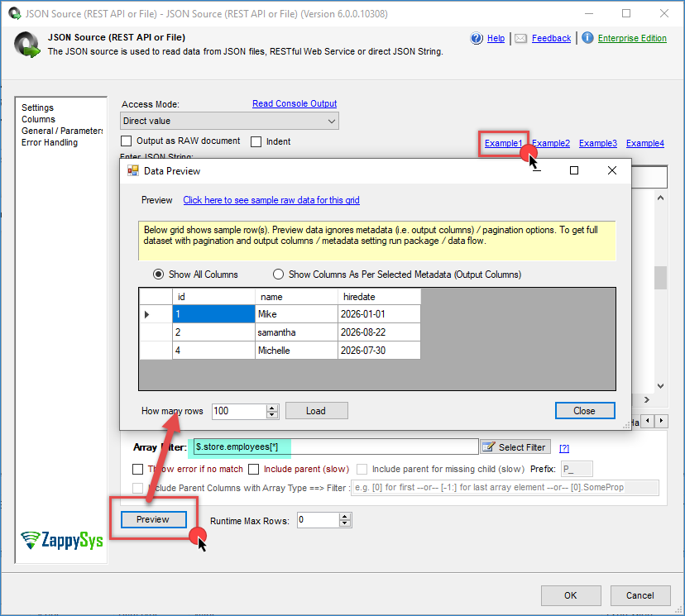Click the Data Preview window icon
Image resolution: width=685 pixels, height=616 pixels.
pos(133,170)
